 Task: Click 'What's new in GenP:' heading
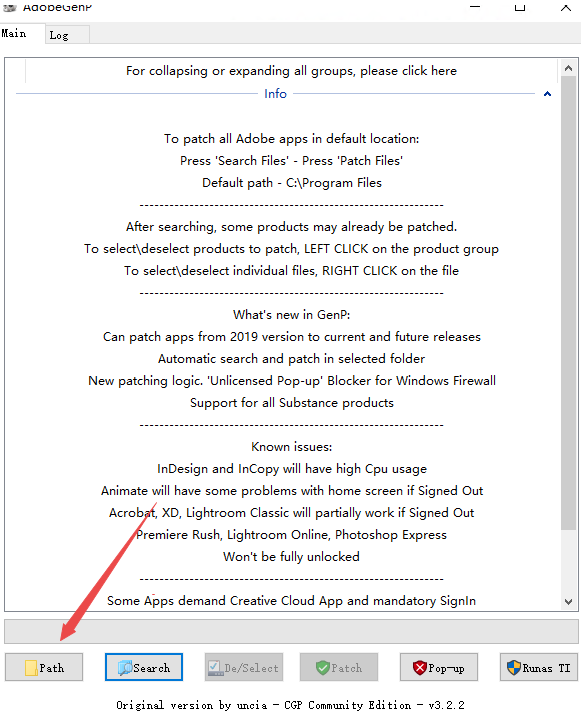pyautogui.click(x=291, y=315)
